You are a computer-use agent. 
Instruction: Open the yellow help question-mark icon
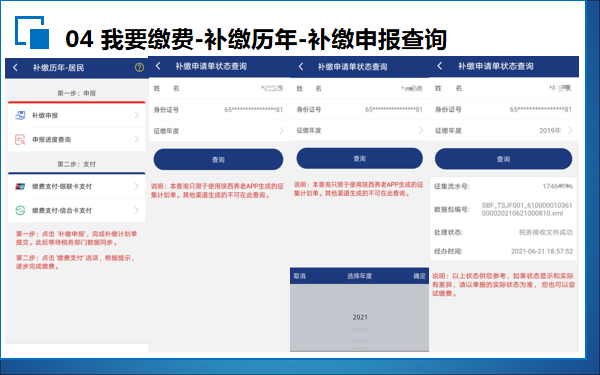(139, 68)
